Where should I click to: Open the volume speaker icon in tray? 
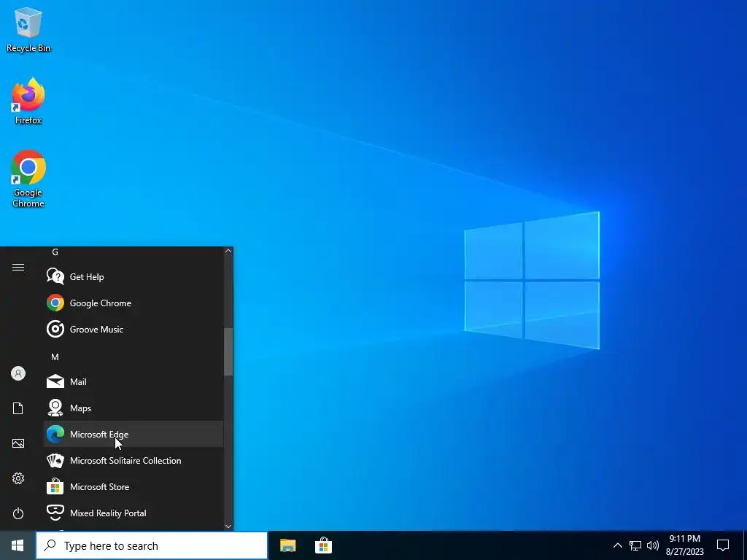tap(653, 545)
